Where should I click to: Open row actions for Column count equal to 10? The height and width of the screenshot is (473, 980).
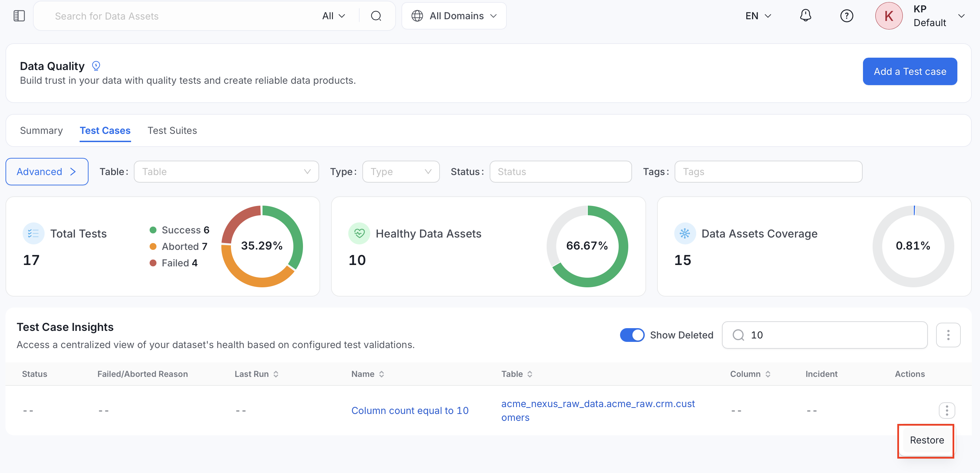[946, 410]
